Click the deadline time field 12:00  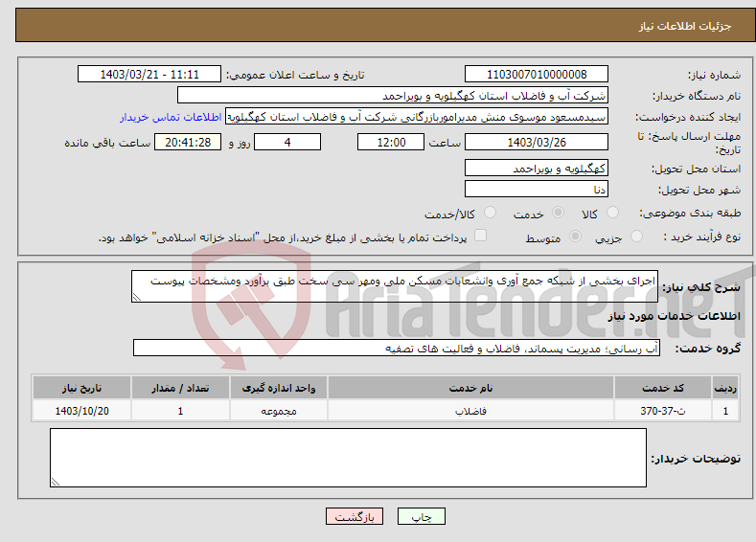click(x=391, y=142)
